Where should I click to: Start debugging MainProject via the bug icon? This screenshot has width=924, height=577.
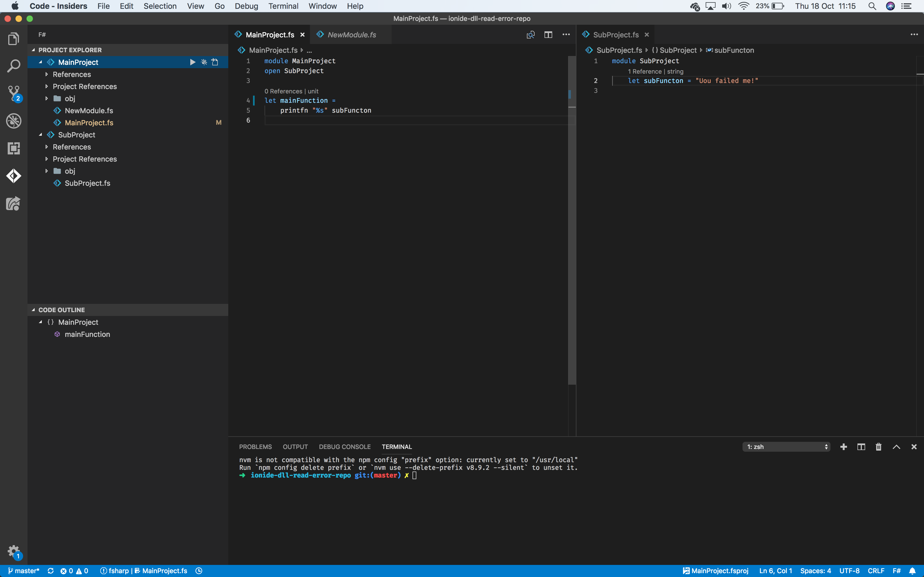(204, 62)
